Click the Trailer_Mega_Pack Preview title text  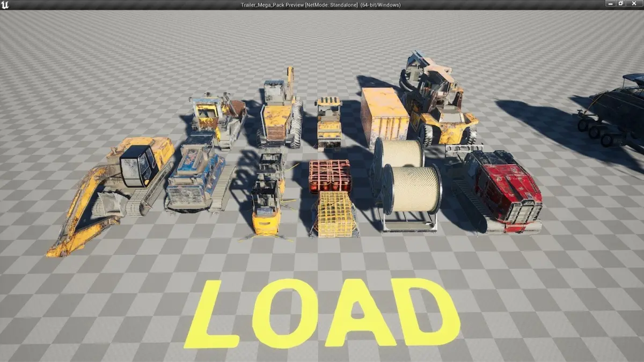(x=322, y=5)
